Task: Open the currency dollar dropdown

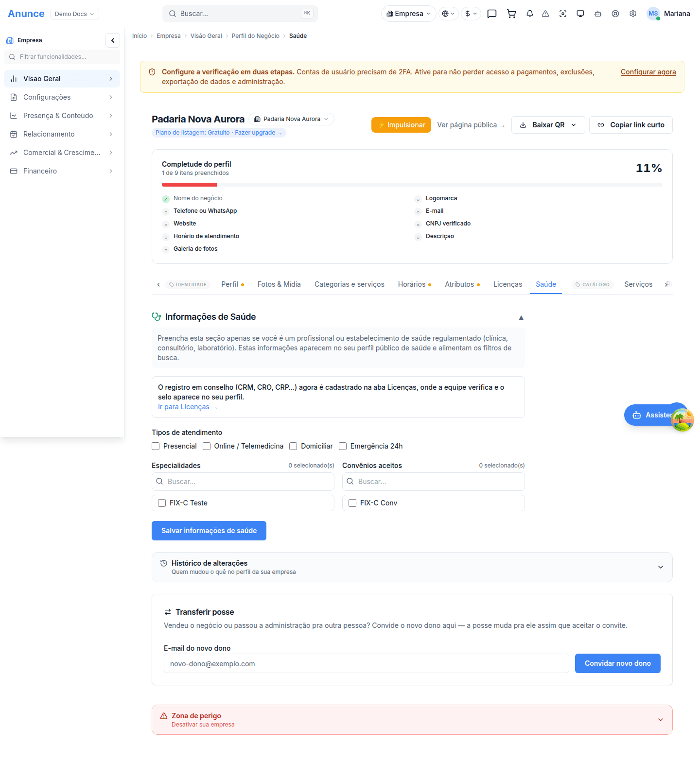Action: [471, 14]
